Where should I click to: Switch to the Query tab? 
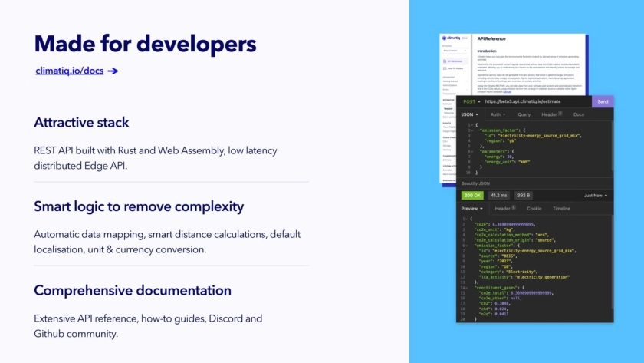[x=524, y=114]
